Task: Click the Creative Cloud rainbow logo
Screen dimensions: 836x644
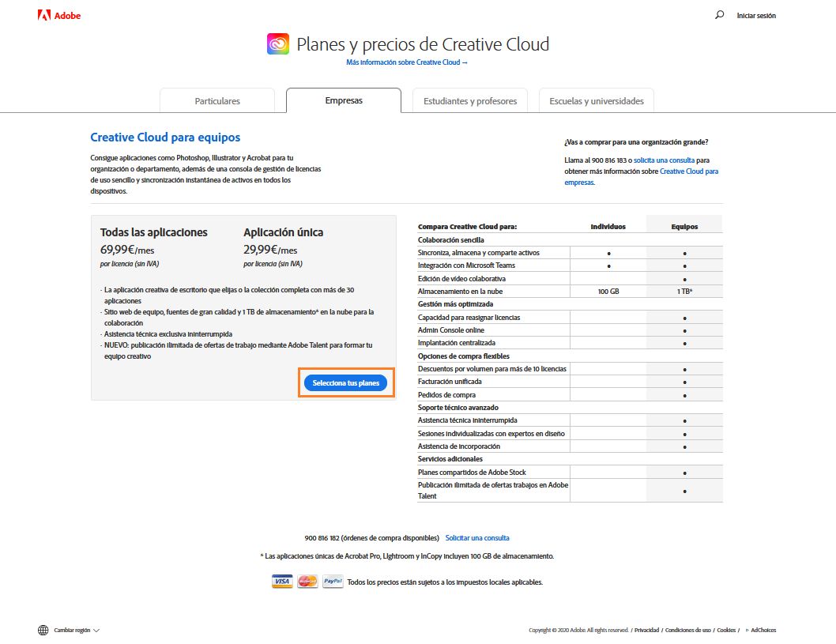Action: 278,44
